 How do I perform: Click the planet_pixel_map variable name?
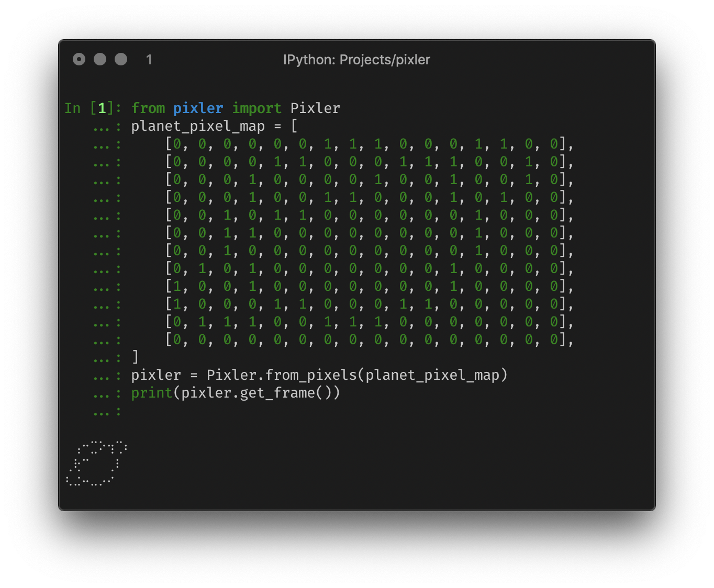pos(176,126)
